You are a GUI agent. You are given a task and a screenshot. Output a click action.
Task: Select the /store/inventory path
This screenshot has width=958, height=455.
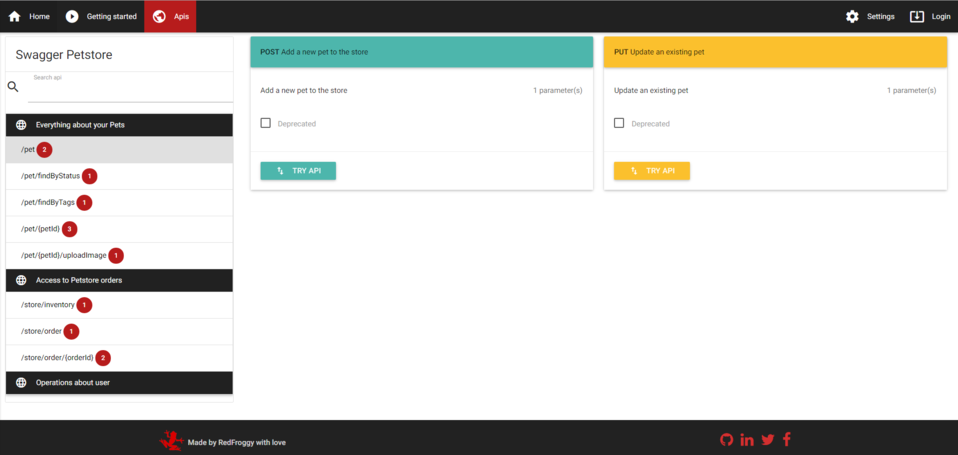(x=119, y=305)
